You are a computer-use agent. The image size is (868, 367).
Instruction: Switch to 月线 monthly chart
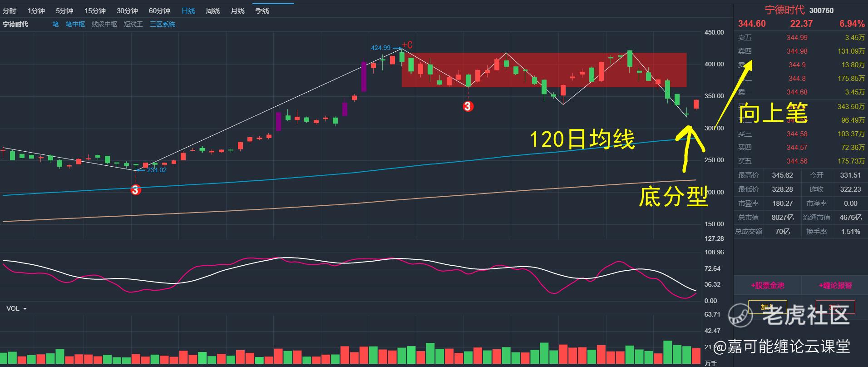(x=237, y=10)
